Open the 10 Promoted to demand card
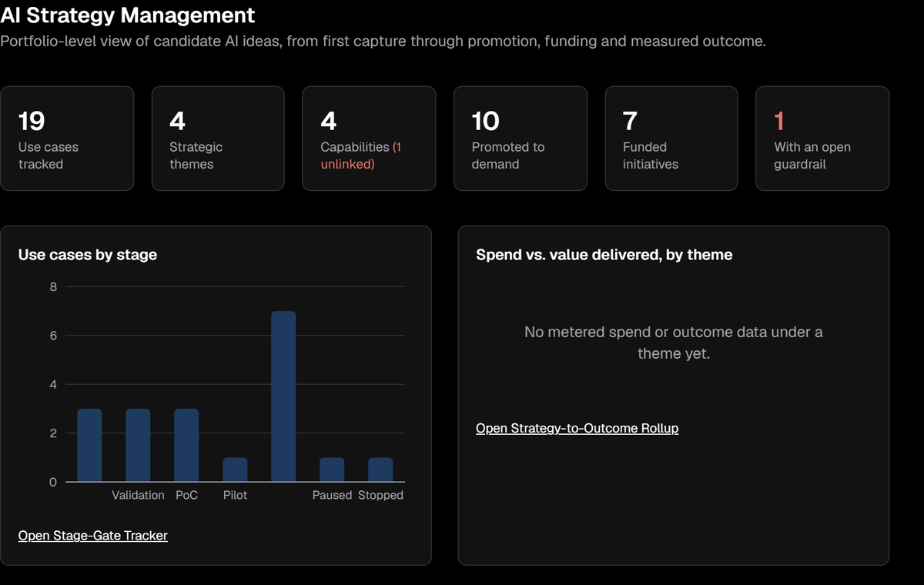The width and height of the screenshot is (924, 585). [x=521, y=139]
